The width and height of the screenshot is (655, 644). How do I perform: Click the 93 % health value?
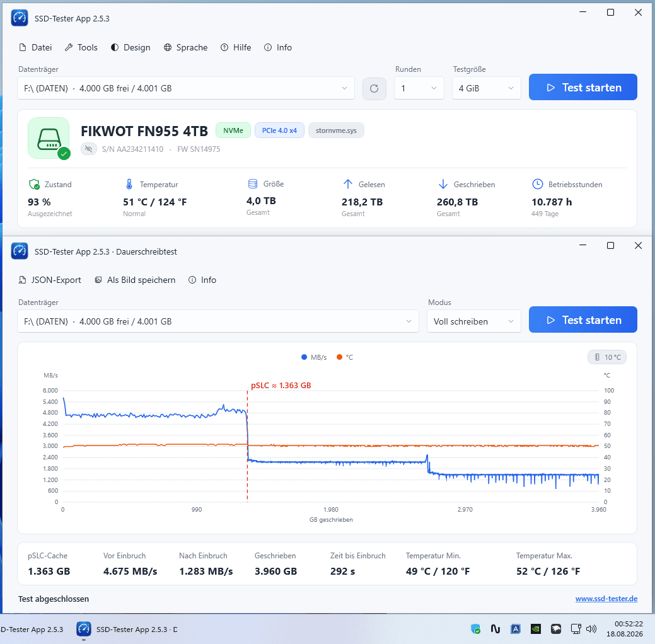pos(39,202)
